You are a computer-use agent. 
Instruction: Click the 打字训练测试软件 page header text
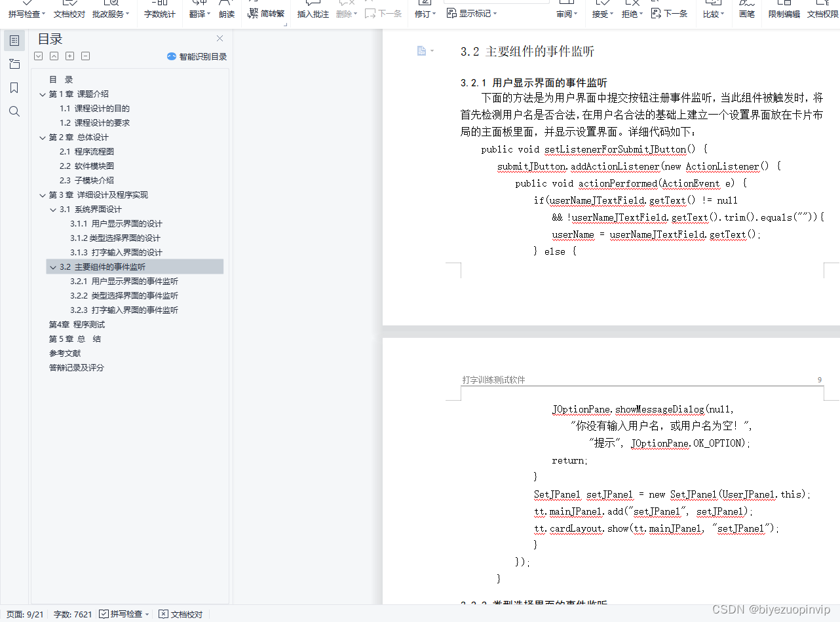click(493, 380)
